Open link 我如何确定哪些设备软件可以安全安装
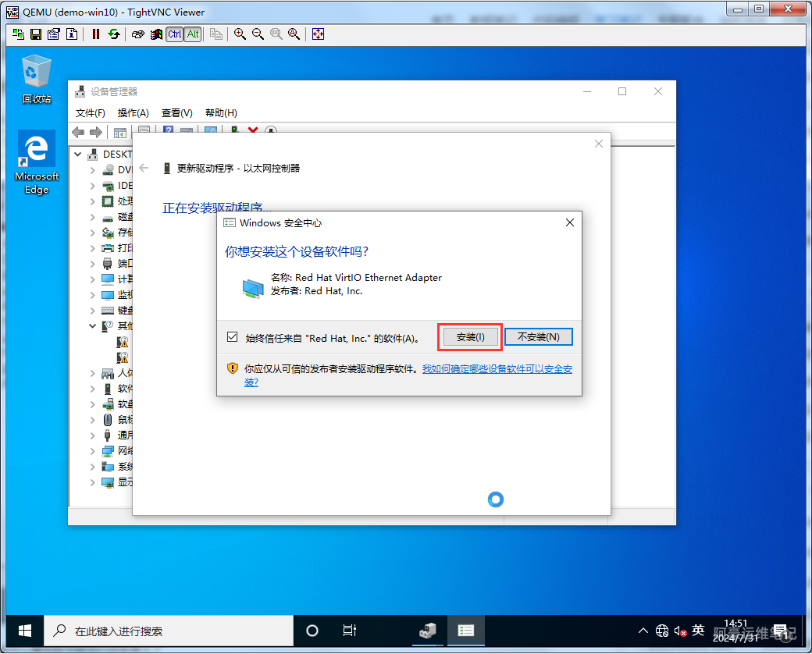812x654 pixels. click(x=497, y=369)
